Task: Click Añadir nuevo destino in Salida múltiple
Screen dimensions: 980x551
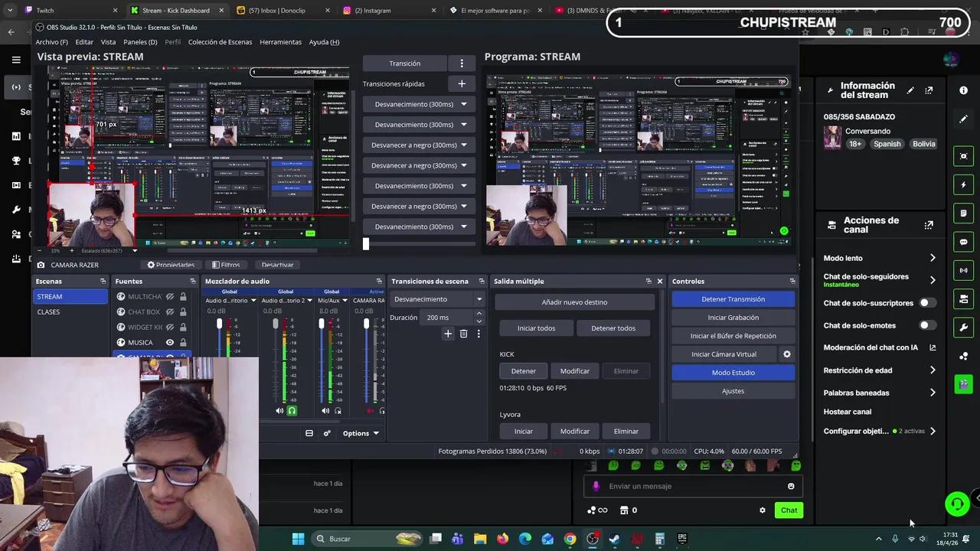Action: [x=574, y=302]
